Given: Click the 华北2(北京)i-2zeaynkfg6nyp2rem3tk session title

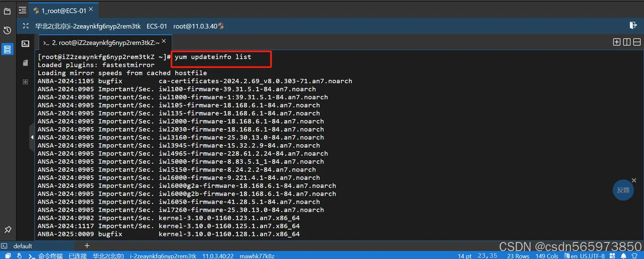Looking at the screenshot, I should pyautogui.click(x=88, y=26).
